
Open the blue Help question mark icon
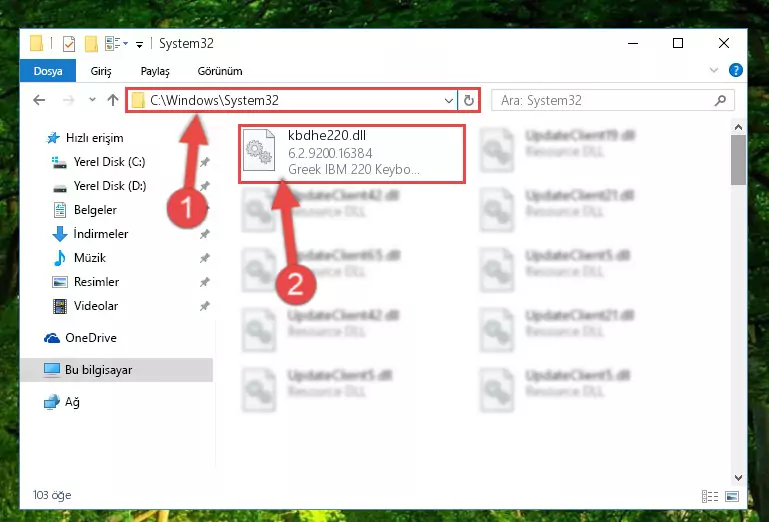click(735, 70)
